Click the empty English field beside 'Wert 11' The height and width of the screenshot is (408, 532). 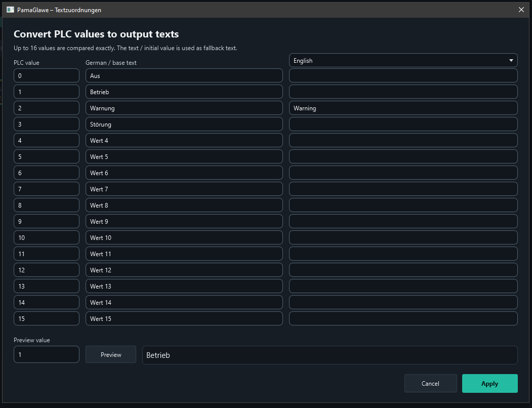pos(403,254)
